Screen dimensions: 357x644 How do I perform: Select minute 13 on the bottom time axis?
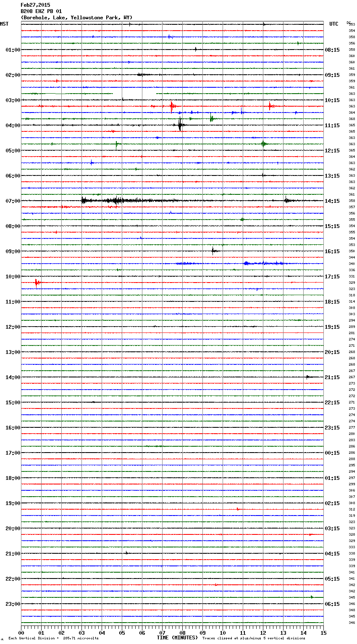pos(283,632)
